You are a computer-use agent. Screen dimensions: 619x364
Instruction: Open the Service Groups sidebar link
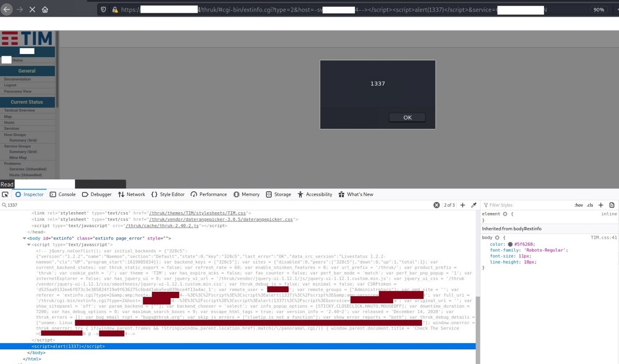(17, 146)
